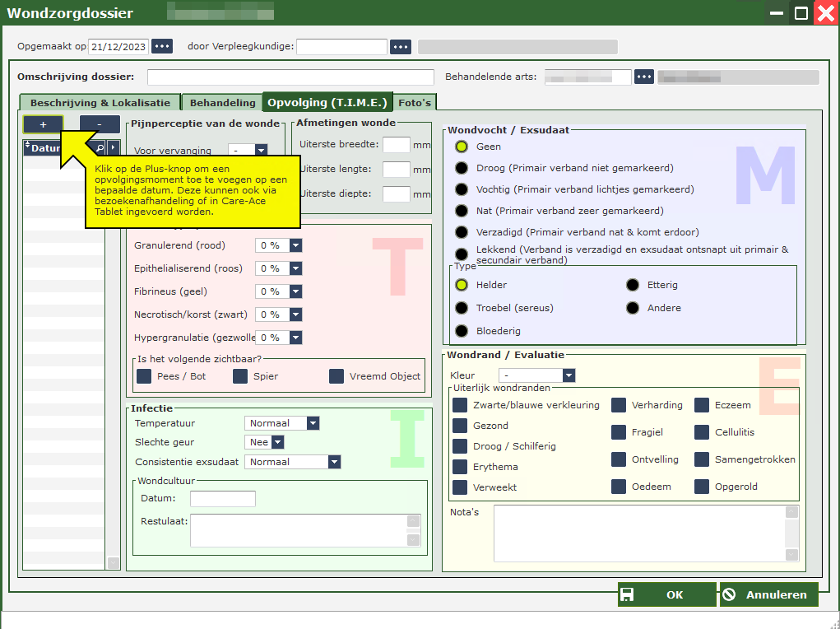Click the sort arrows in Datum header

[x=28, y=147]
